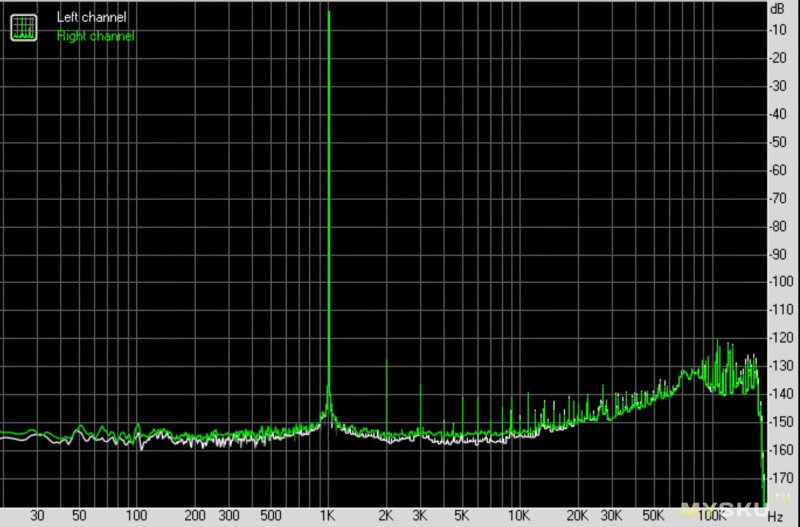
Task: Click the -170 dB axis label
Action: pyautogui.click(x=776, y=478)
